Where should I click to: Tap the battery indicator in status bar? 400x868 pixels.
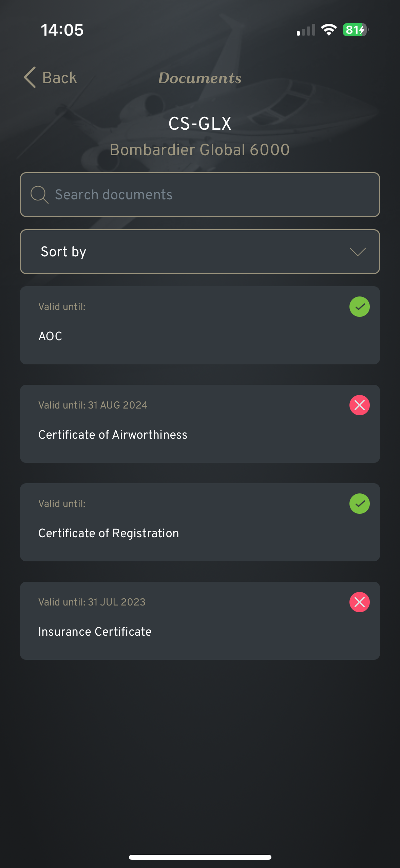point(356,30)
